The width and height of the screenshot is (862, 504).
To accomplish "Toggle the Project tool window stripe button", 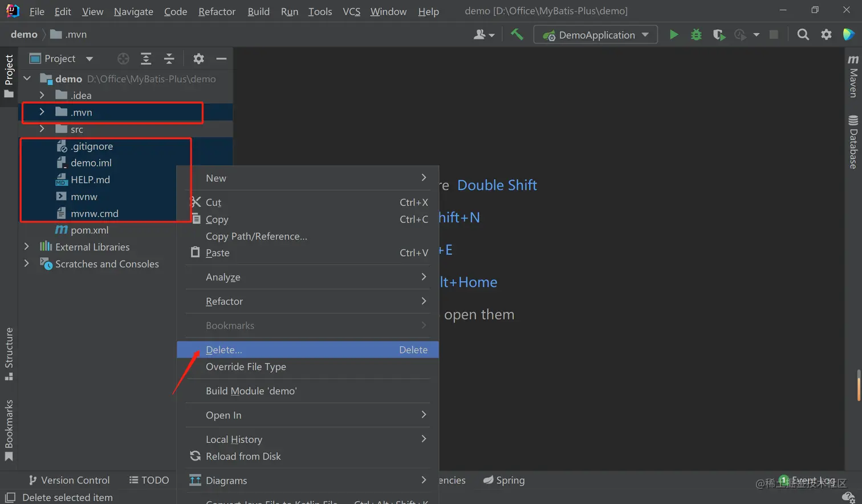I will click(9, 76).
